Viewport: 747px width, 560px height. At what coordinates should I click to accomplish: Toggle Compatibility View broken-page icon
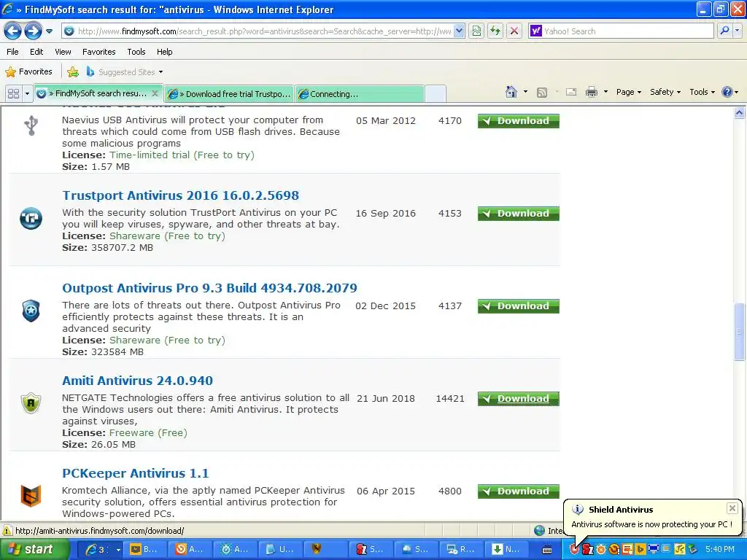pos(476,31)
